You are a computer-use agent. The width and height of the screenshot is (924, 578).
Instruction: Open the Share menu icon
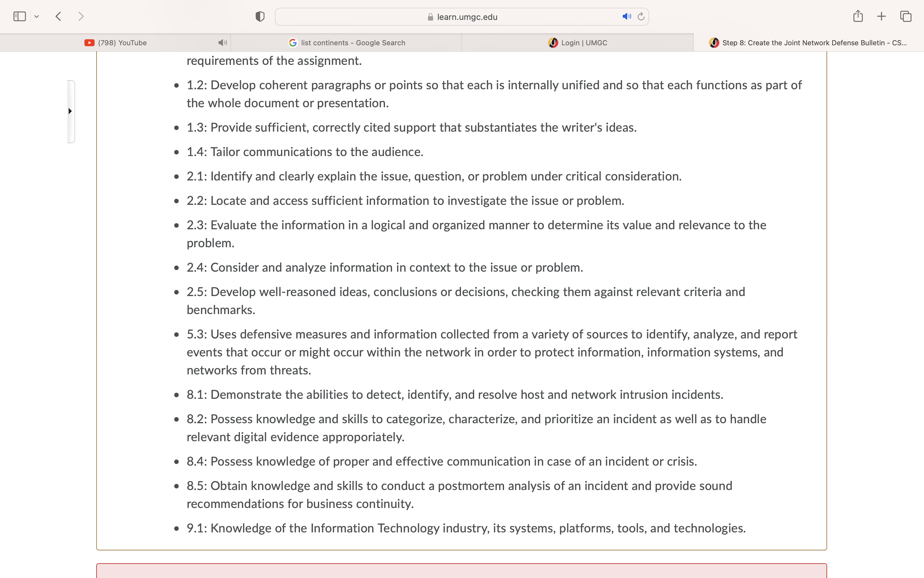point(858,16)
